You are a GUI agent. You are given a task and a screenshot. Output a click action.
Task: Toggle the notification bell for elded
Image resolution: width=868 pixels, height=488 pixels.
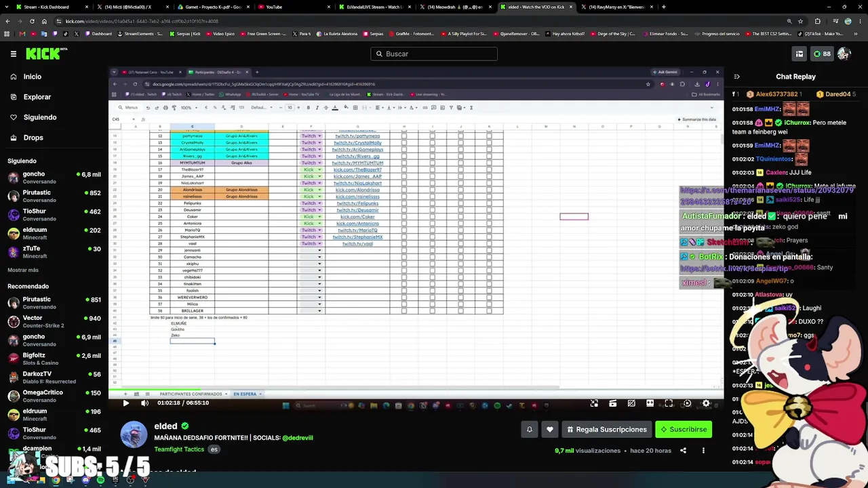tap(530, 429)
